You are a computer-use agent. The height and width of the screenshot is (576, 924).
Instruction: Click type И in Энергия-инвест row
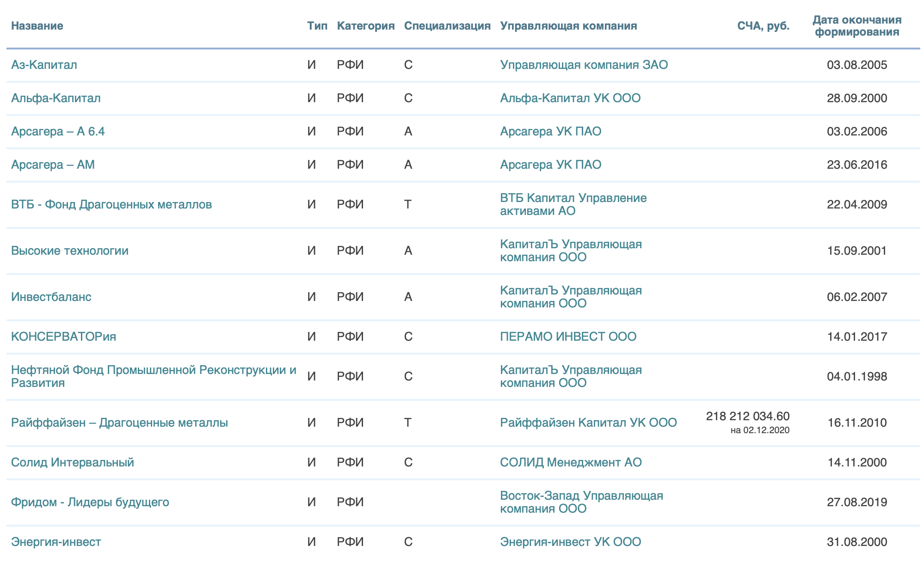(x=312, y=542)
